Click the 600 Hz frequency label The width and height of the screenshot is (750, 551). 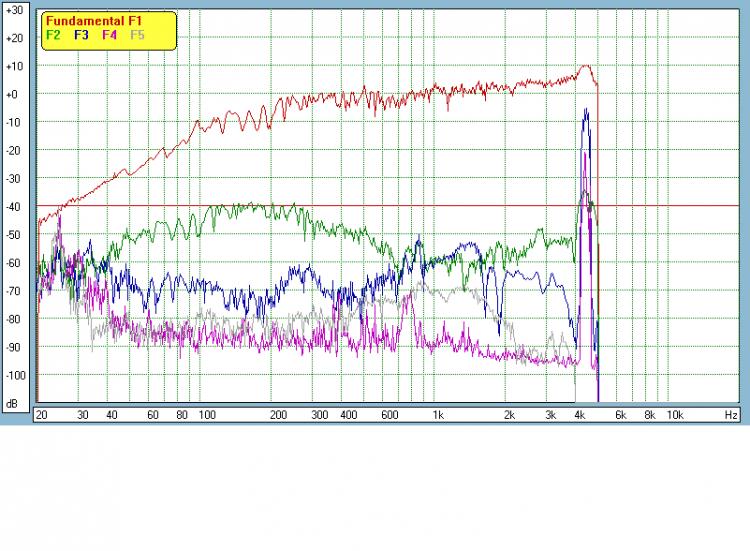coord(390,415)
